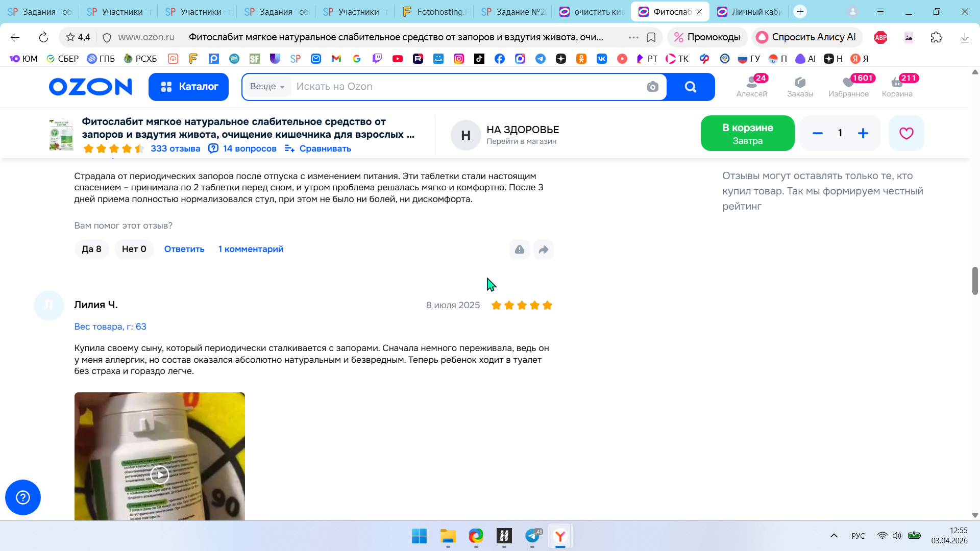Click browser bookmark icon in address bar
The image size is (980, 551).
(651, 37)
